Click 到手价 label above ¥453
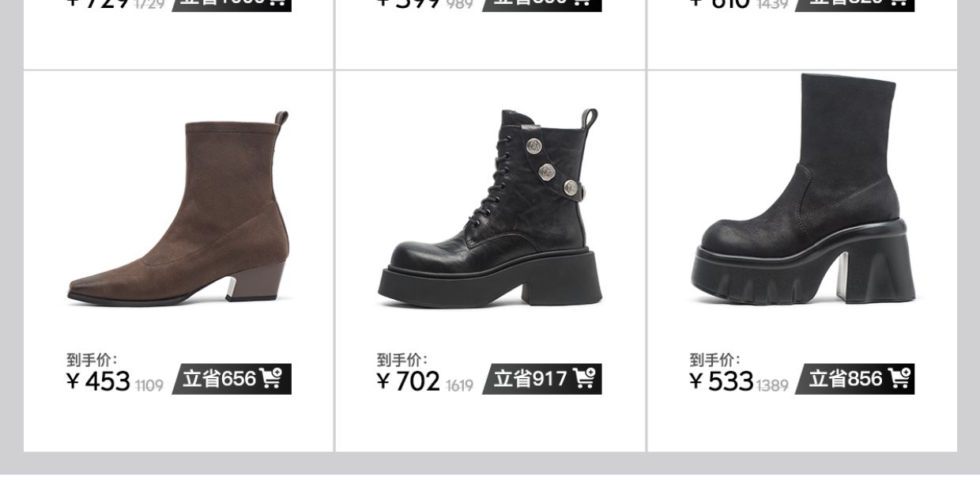Screen dimensions: 980x481 coord(92,360)
